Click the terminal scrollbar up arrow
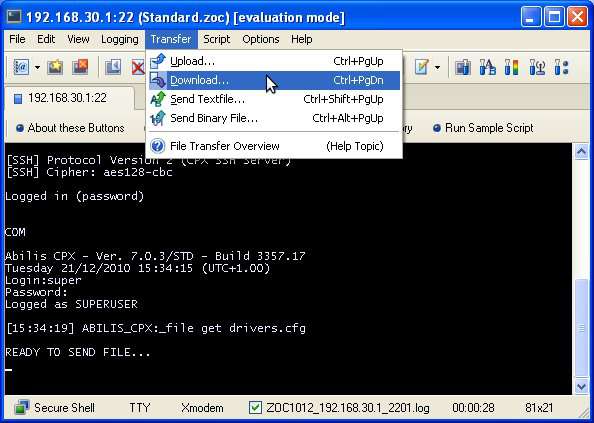The width and height of the screenshot is (594, 423). (581, 152)
